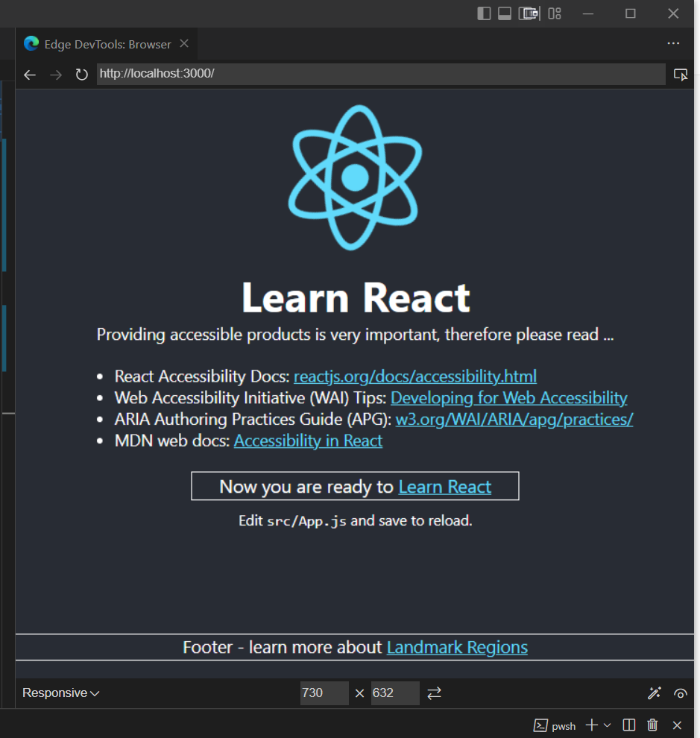Click the React atom logo
The image size is (700, 738).
[355, 177]
